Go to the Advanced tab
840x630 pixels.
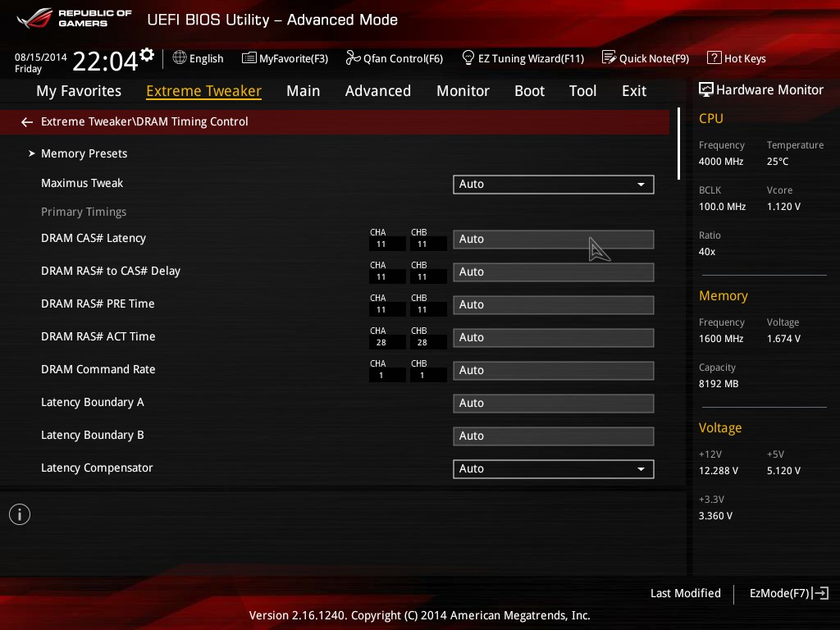(x=378, y=91)
